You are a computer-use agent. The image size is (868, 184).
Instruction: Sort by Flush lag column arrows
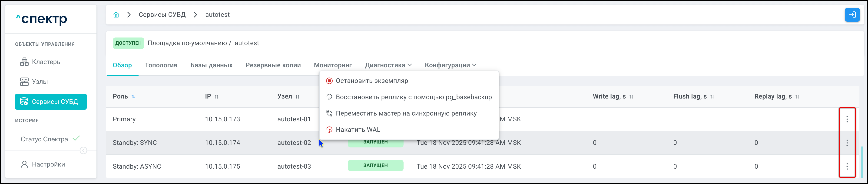tap(712, 97)
